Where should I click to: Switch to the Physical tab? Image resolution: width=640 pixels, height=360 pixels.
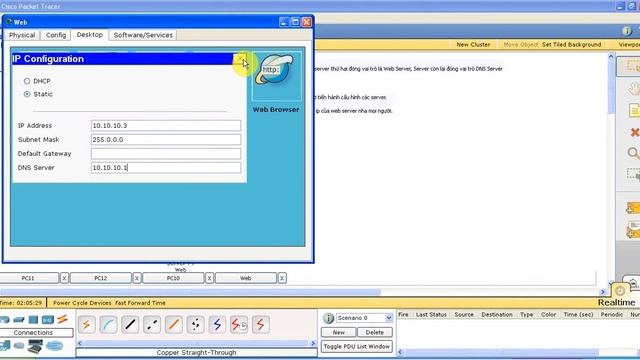click(22, 35)
